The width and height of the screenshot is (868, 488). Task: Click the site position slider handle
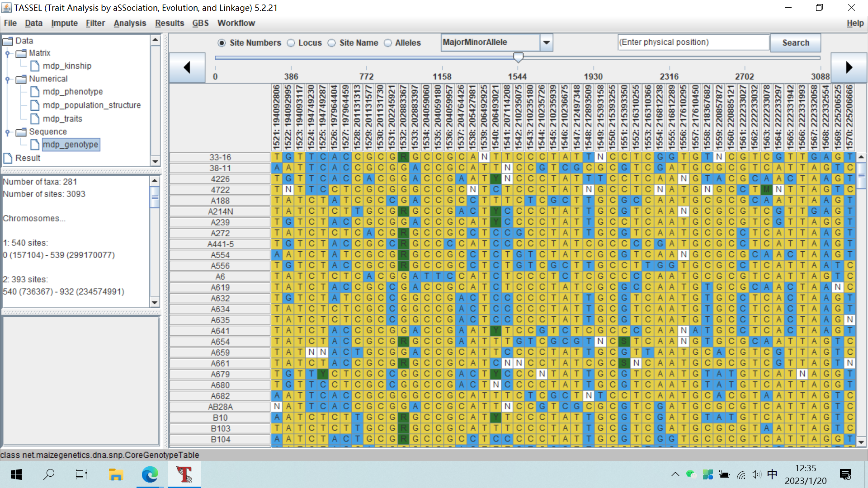tap(519, 57)
